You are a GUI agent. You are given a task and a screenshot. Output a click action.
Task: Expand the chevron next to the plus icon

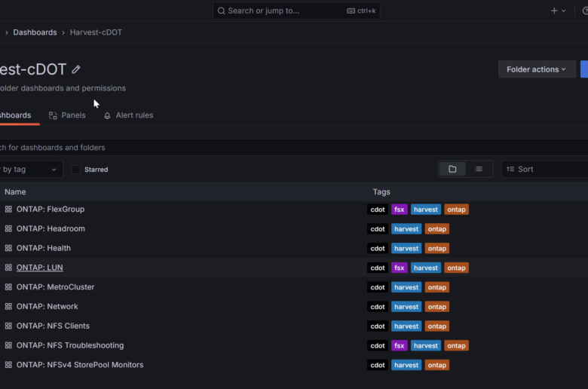coord(563,11)
